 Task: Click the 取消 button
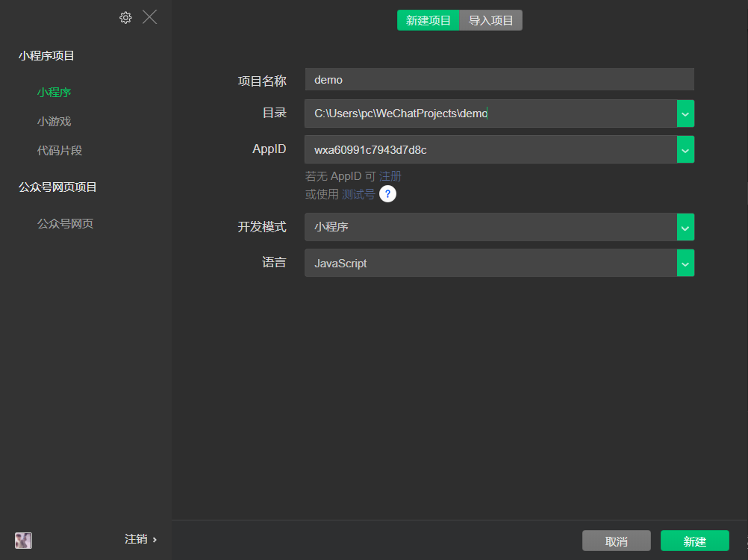[x=617, y=541]
